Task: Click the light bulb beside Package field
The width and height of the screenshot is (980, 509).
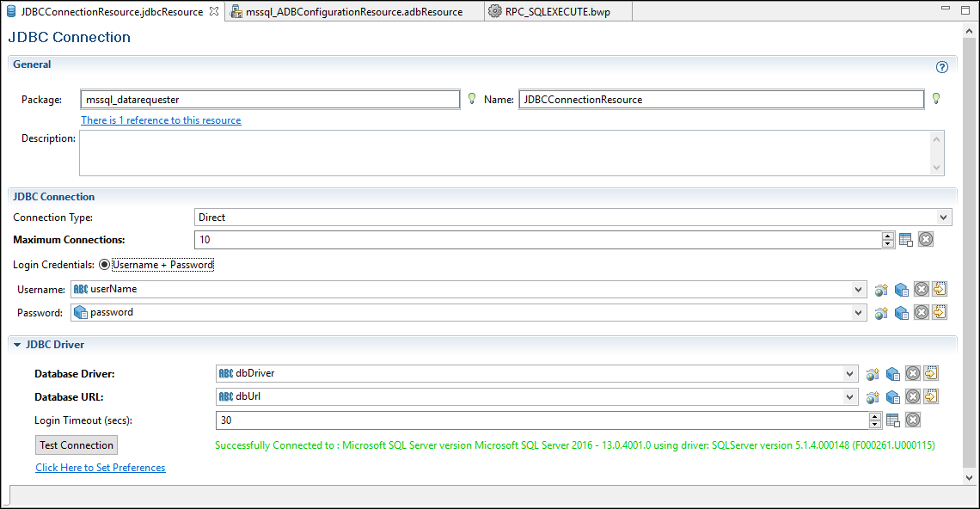Action: (472, 98)
